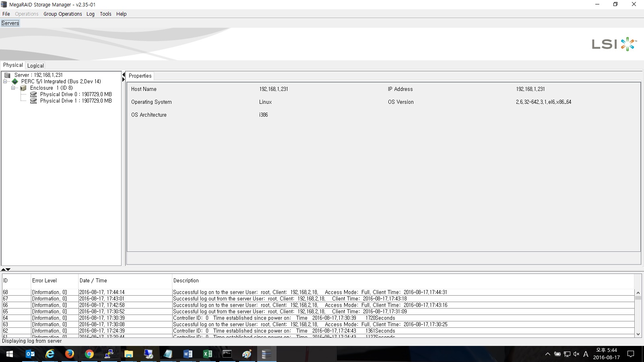Click the IME language indicator A
The image size is (644, 362).
click(586, 354)
